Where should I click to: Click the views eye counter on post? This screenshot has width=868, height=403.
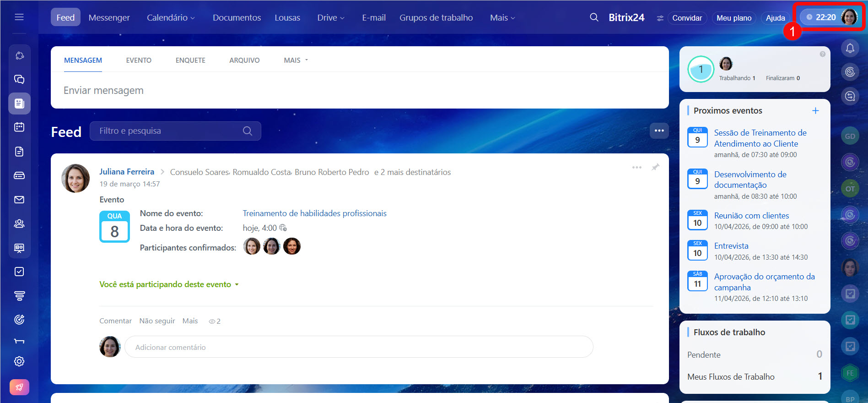coord(215,321)
